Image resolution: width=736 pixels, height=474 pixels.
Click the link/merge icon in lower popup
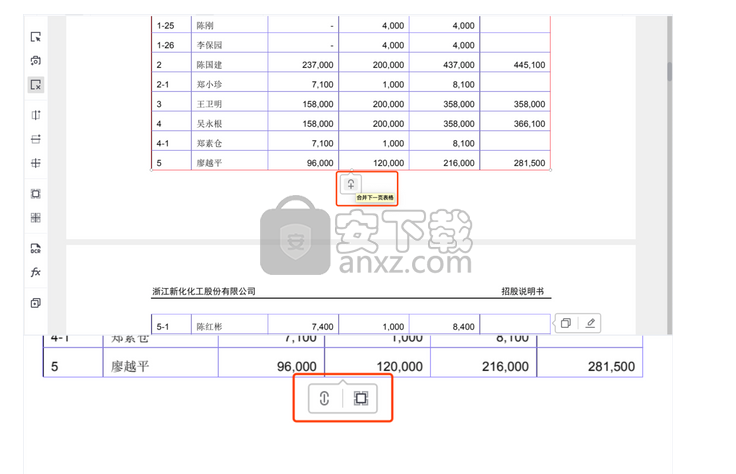pos(324,398)
